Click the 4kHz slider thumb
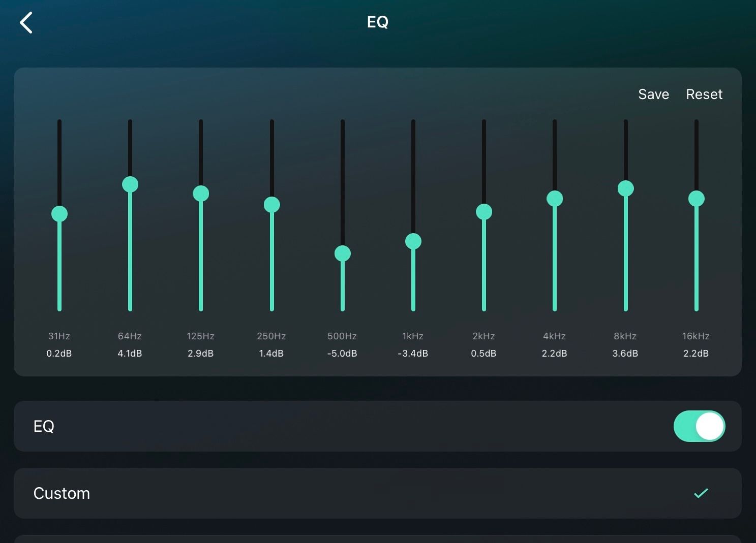 tap(555, 199)
